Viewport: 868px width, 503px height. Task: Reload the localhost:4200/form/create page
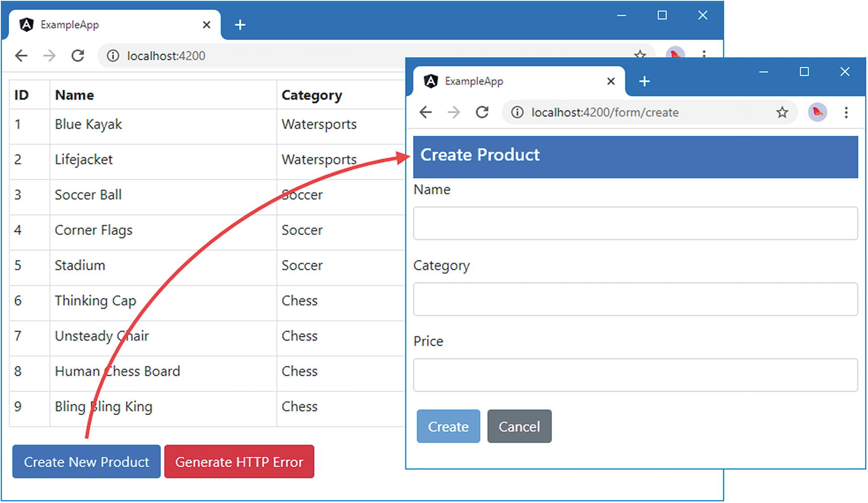(482, 112)
